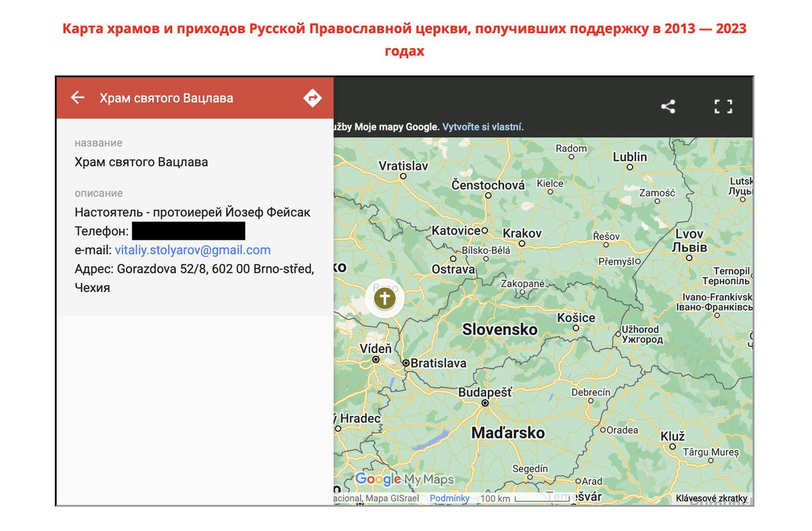Click the Užhorod Ужгород label
812x531 pixels.
(x=641, y=334)
